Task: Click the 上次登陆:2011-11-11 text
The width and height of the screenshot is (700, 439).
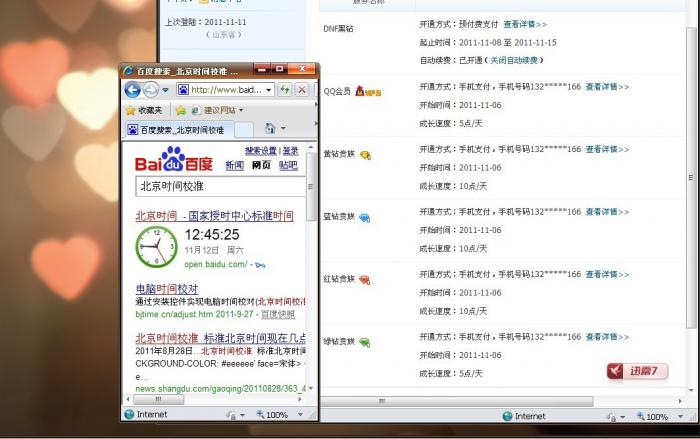Action: point(206,22)
